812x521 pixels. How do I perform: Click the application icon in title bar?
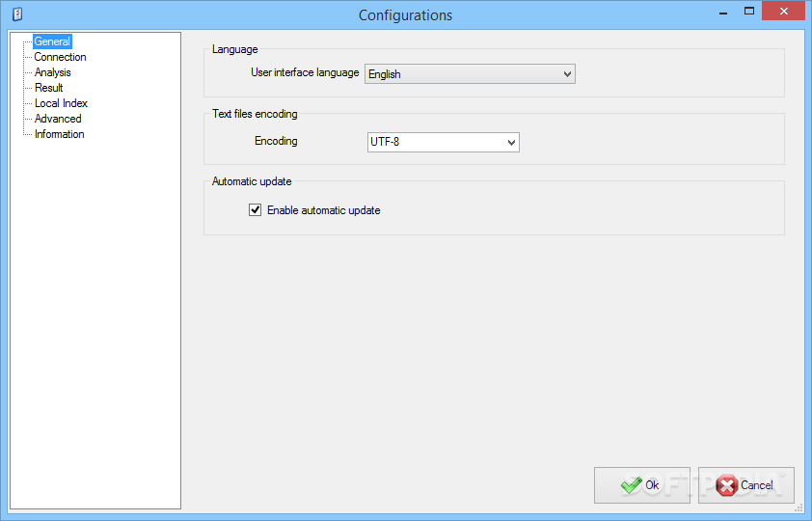click(x=17, y=14)
